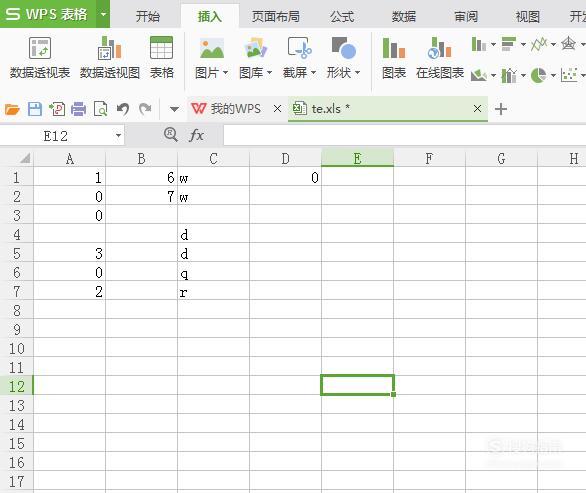
Task: Insert a picture via 图片 icon
Action: tap(212, 49)
